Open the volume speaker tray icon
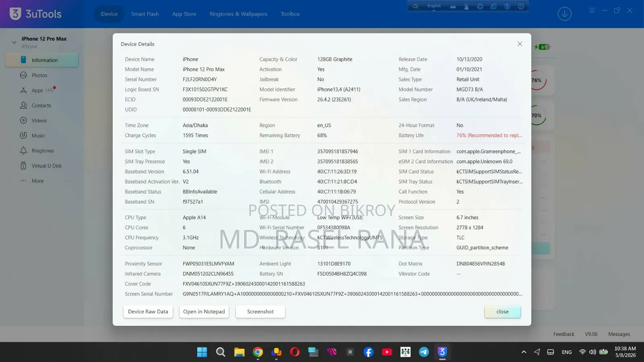Image resolution: width=644 pixels, height=362 pixels. 592,352
